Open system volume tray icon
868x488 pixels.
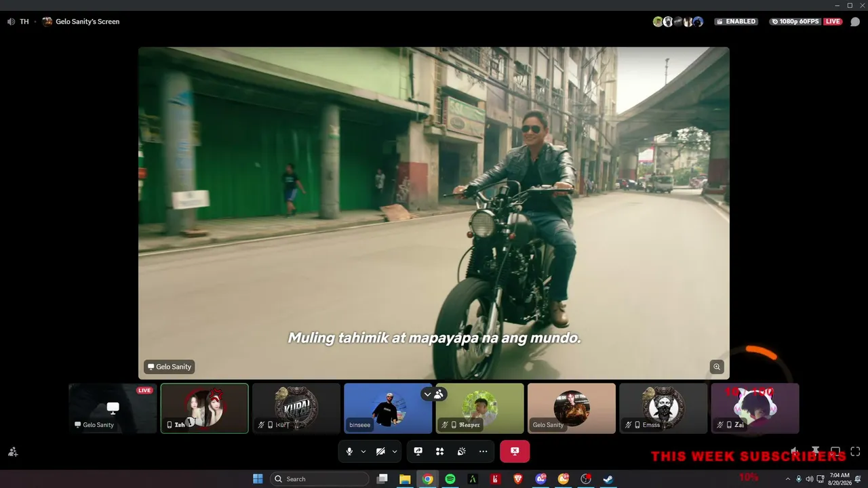tap(809, 479)
